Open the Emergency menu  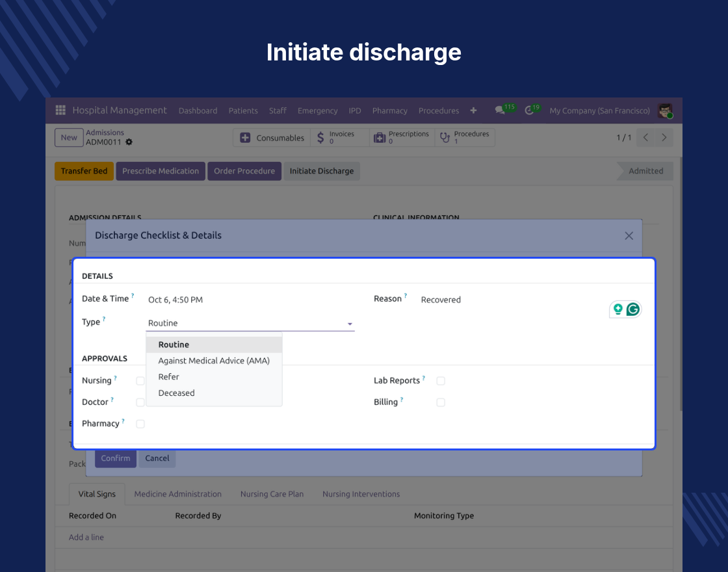click(x=318, y=110)
